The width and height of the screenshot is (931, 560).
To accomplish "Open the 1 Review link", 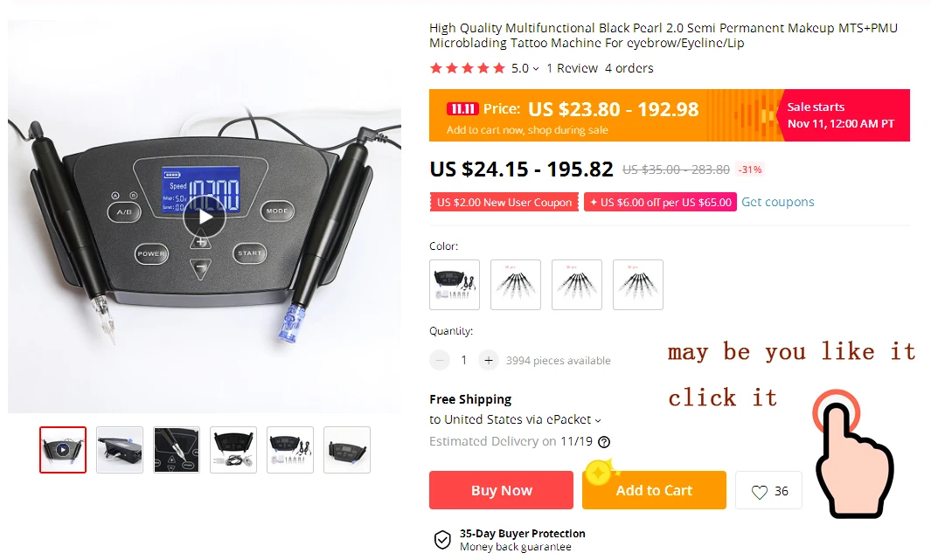I will (572, 69).
